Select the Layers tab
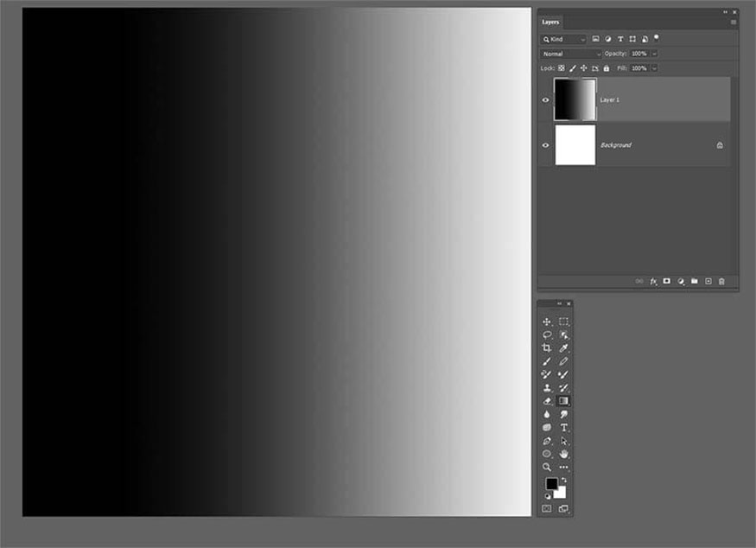 [550, 22]
